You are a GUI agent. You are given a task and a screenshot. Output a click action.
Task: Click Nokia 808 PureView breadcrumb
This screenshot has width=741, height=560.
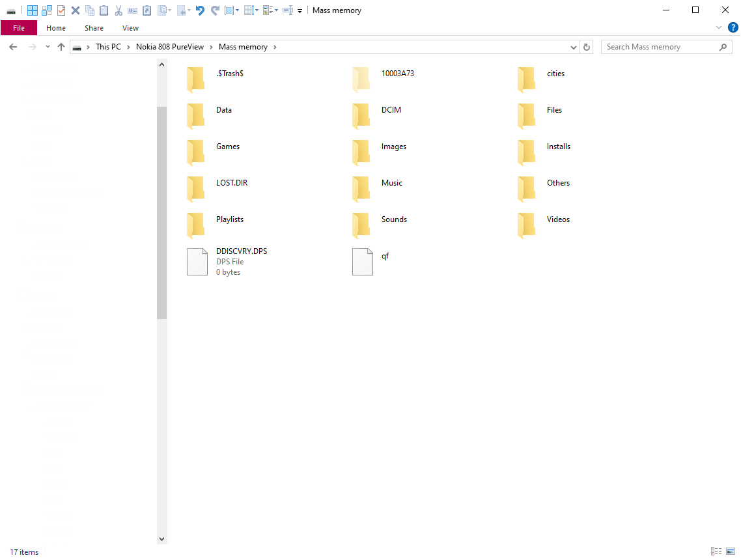(170, 47)
